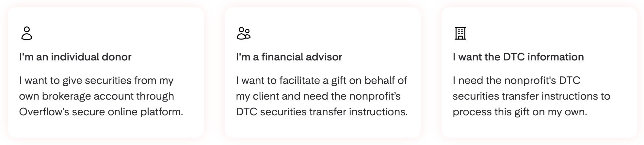Click advisor card's "DTC securities transfer instructions." line
The height and width of the screenshot is (145, 644).
[322, 112]
